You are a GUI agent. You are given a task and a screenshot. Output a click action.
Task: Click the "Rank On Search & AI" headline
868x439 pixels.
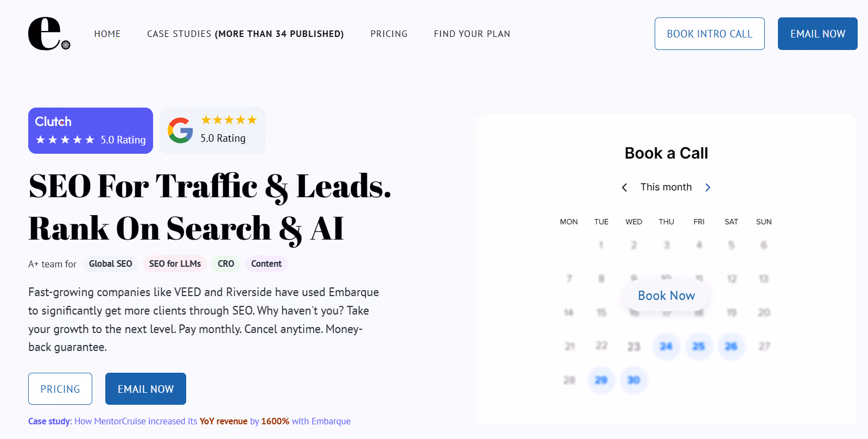[x=186, y=229]
